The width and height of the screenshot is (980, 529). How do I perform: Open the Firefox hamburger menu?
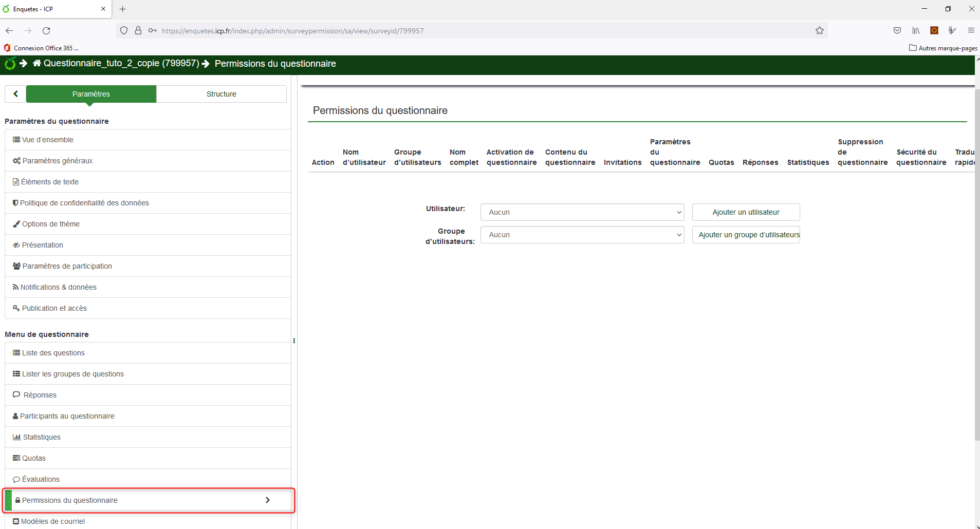point(971,31)
